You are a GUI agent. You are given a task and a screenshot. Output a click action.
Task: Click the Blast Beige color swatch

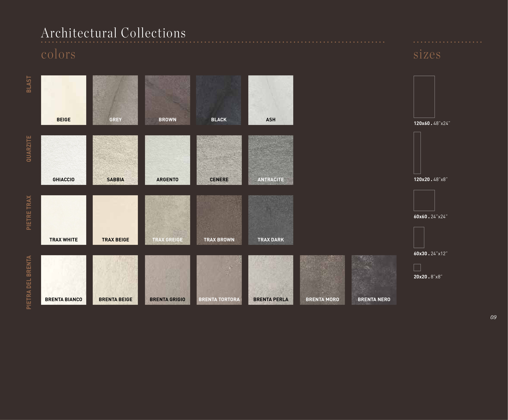[x=63, y=100]
